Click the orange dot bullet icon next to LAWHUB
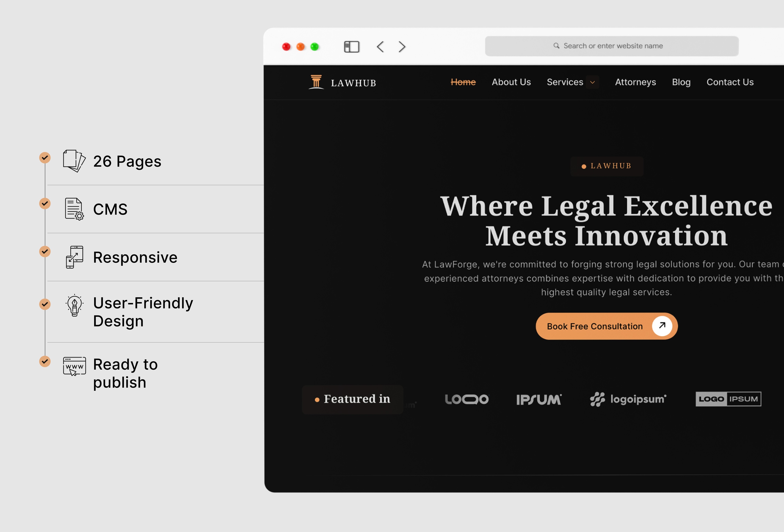 (x=584, y=166)
